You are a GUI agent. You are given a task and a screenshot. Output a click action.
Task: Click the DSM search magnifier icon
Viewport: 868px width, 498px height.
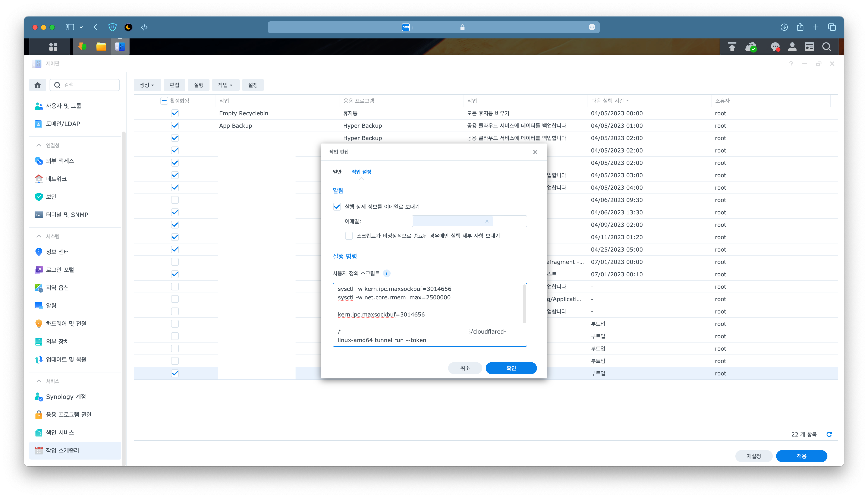[x=826, y=47]
